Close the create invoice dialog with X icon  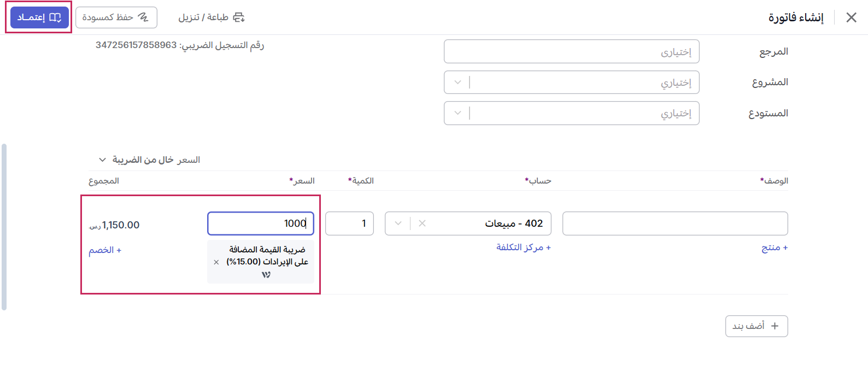click(851, 17)
